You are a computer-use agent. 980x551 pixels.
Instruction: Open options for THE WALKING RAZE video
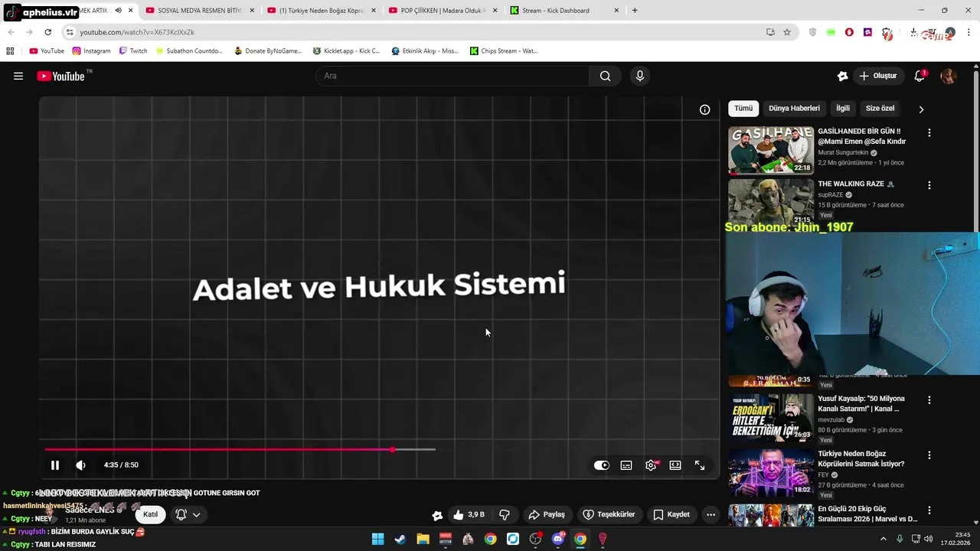929,185
